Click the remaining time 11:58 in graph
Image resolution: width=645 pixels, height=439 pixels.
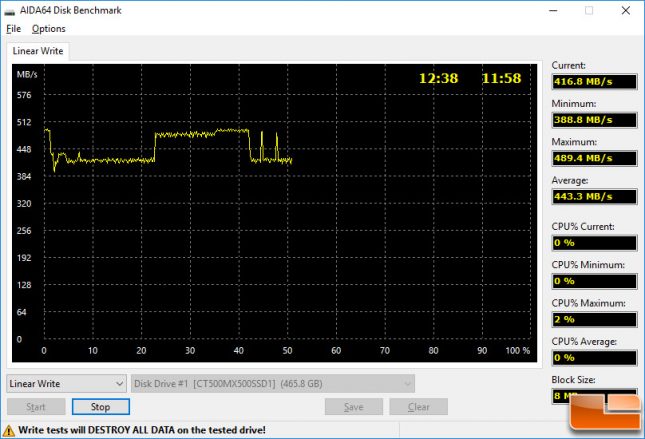(x=501, y=78)
